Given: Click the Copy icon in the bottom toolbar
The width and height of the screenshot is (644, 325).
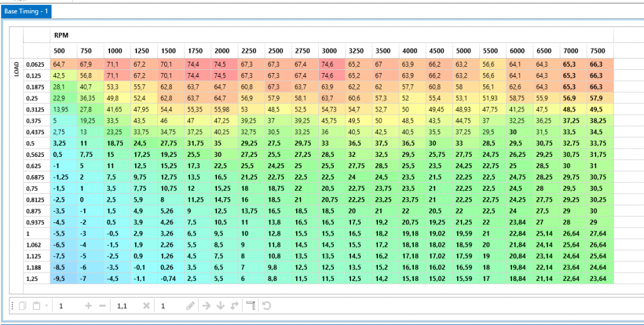Looking at the screenshot, I should [x=23, y=306].
